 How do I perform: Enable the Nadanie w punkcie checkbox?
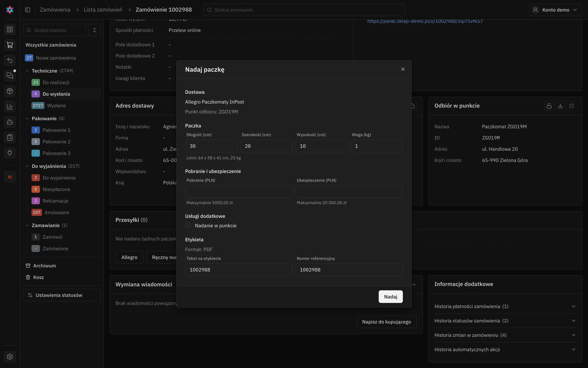pos(188,226)
